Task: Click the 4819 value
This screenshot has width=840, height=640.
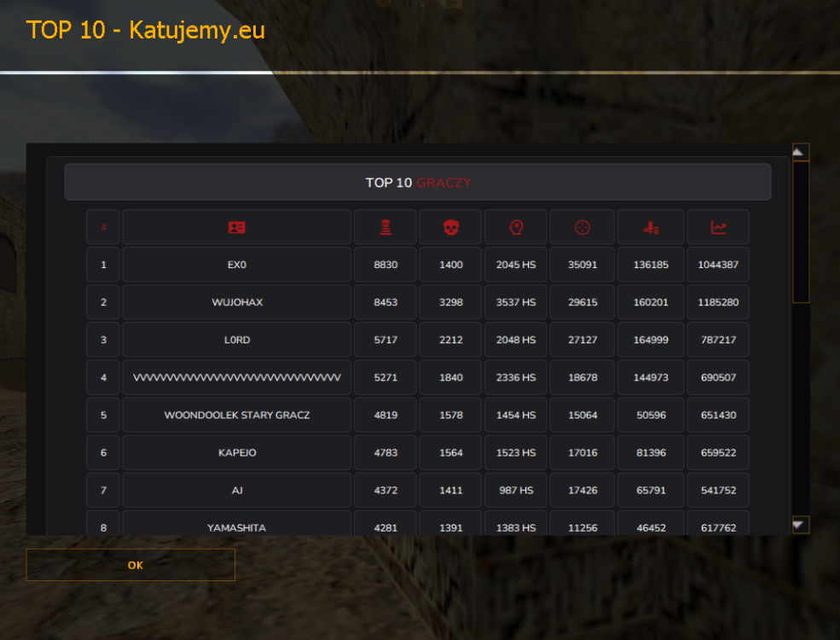Action: coord(385,415)
